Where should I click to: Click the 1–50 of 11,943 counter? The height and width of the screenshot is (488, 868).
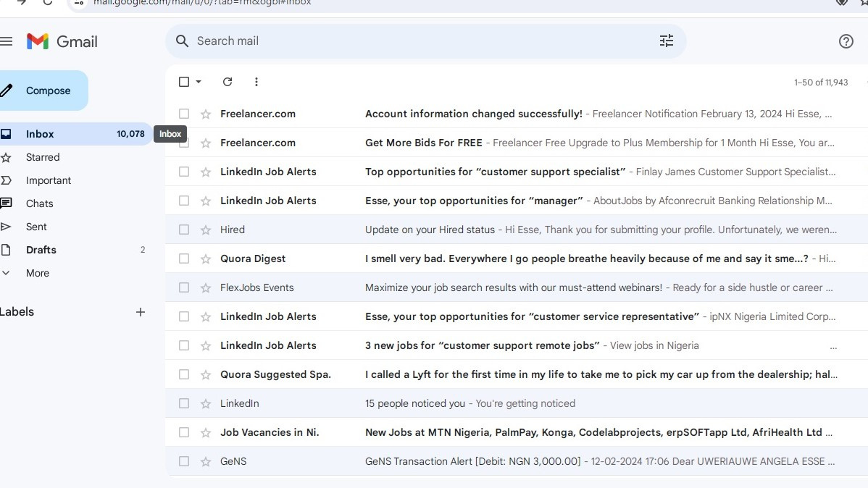[x=821, y=83]
